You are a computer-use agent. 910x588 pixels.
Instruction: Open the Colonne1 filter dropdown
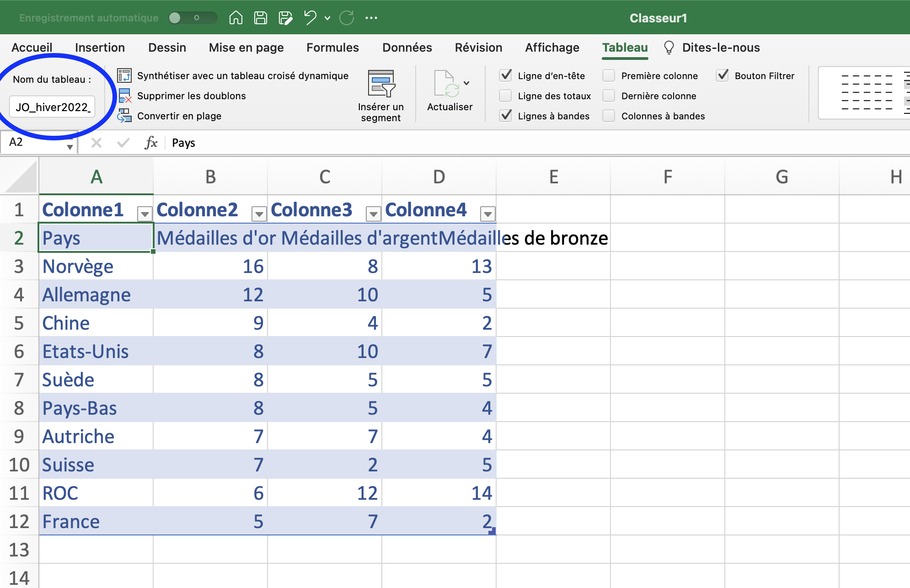[145, 214]
